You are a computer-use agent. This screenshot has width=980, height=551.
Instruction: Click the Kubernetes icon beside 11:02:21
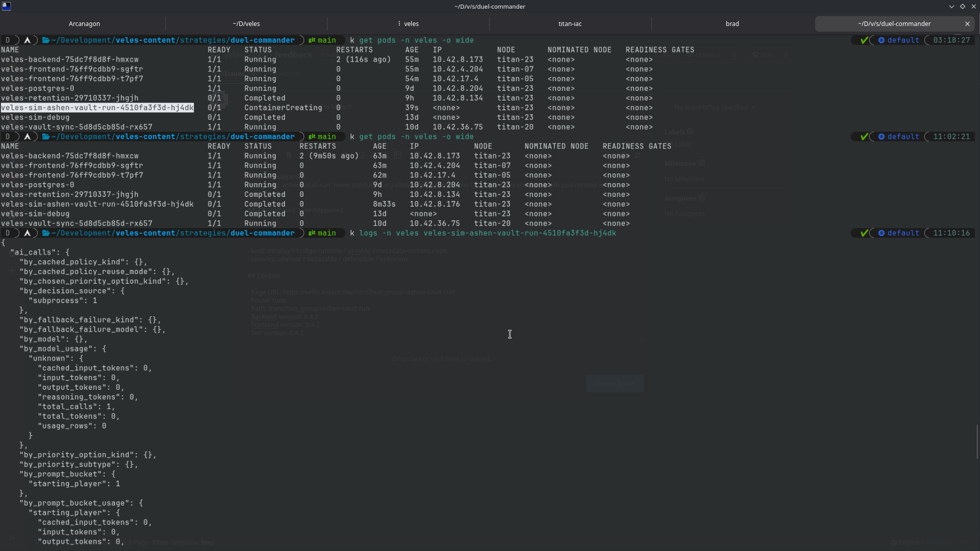click(881, 137)
